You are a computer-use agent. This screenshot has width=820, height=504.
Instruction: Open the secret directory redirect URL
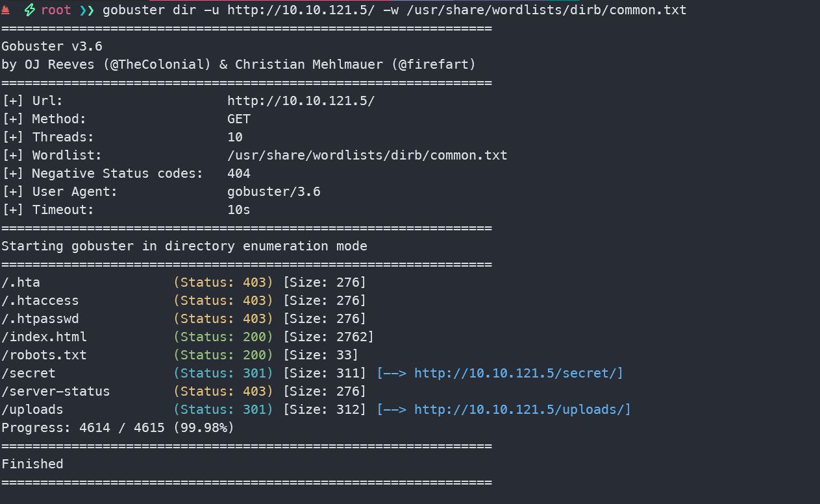tap(518, 373)
